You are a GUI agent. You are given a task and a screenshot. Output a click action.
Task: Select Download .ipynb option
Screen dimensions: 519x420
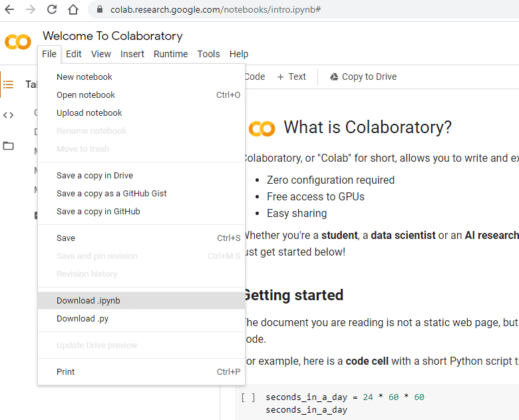141,300
